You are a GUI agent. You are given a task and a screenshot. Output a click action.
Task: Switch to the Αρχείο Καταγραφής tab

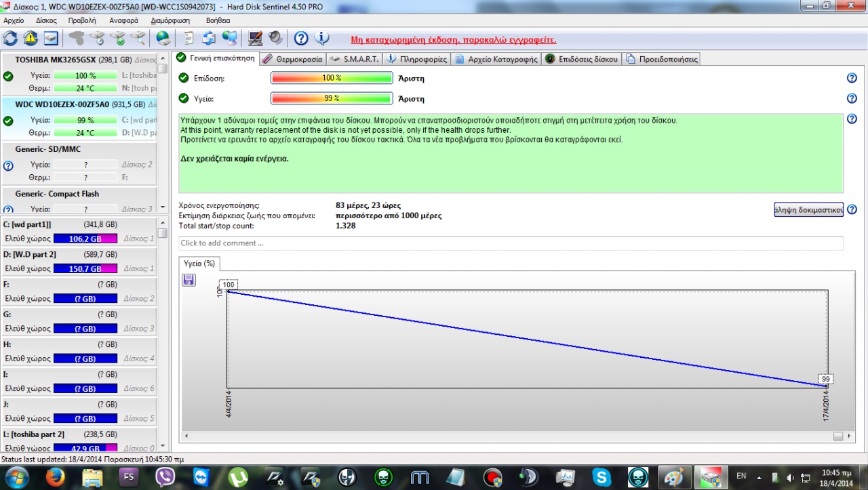pyautogui.click(x=496, y=59)
